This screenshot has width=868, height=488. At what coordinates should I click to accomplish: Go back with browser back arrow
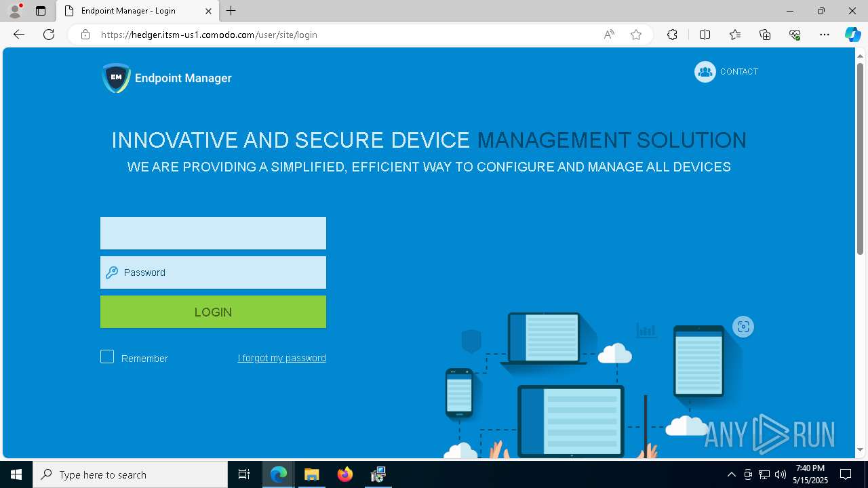(x=19, y=35)
